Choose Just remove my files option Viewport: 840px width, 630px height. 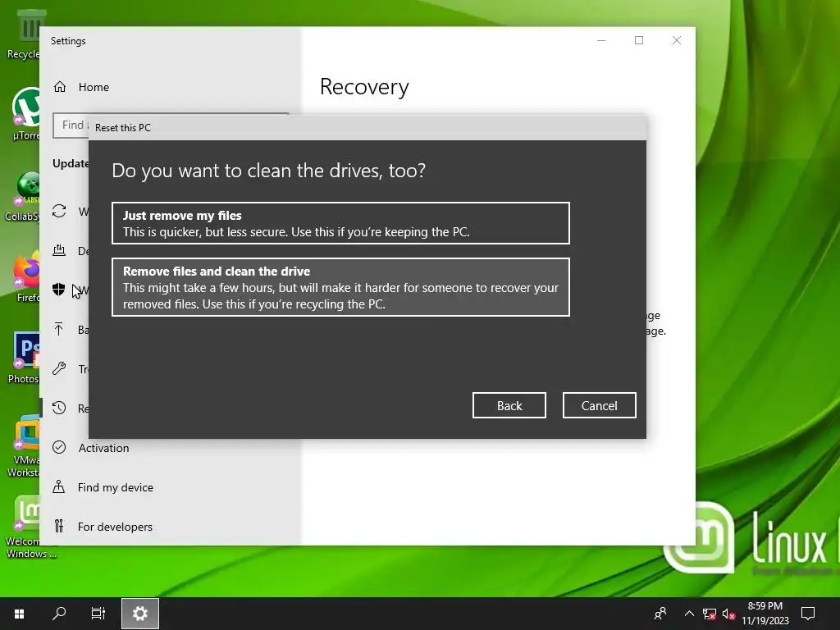click(x=340, y=223)
